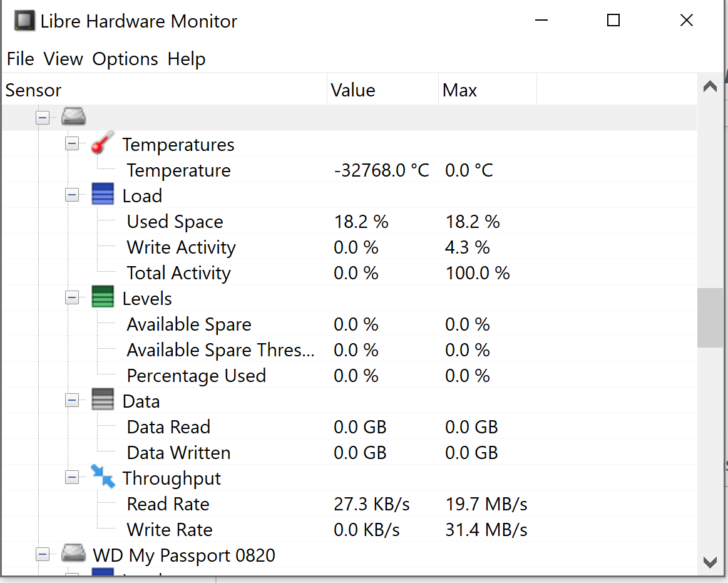Collapse the Temperatures group

(x=71, y=143)
